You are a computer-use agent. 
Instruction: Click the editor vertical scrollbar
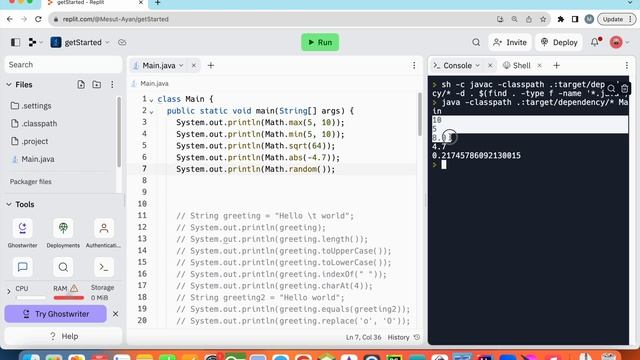click(420, 114)
